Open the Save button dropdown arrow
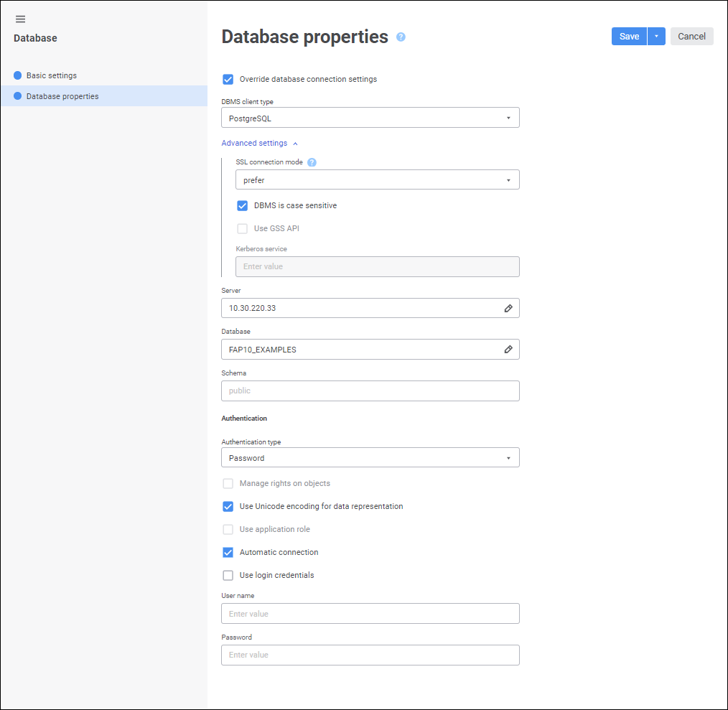 point(656,37)
